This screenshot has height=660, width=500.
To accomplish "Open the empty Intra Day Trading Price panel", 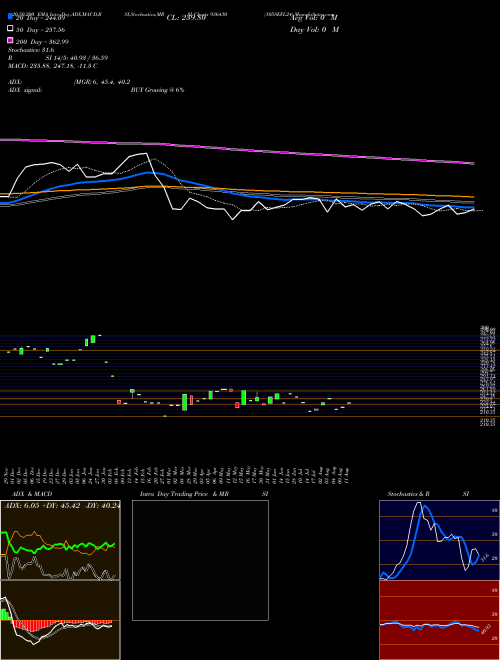I will [x=200, y=560].
